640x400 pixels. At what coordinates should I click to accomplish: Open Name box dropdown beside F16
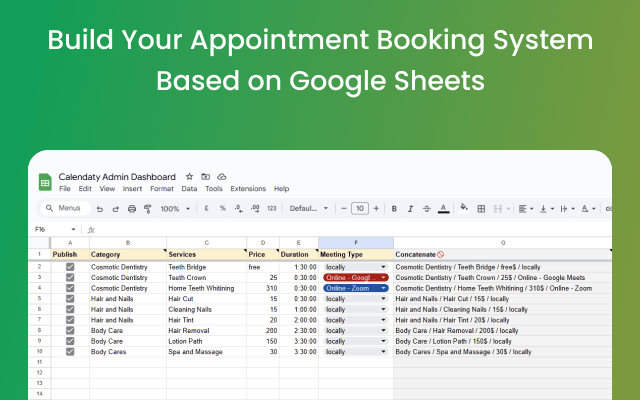(73, 229)
